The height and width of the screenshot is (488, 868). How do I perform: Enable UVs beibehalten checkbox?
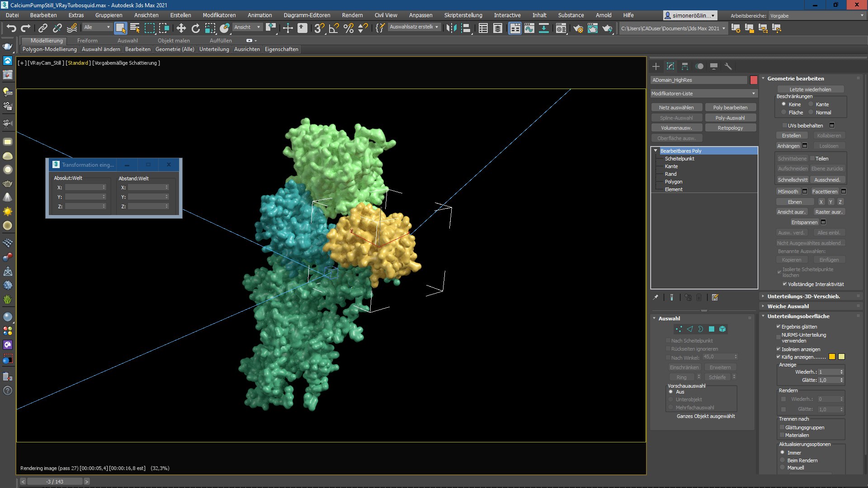click(x=785, y=126)
